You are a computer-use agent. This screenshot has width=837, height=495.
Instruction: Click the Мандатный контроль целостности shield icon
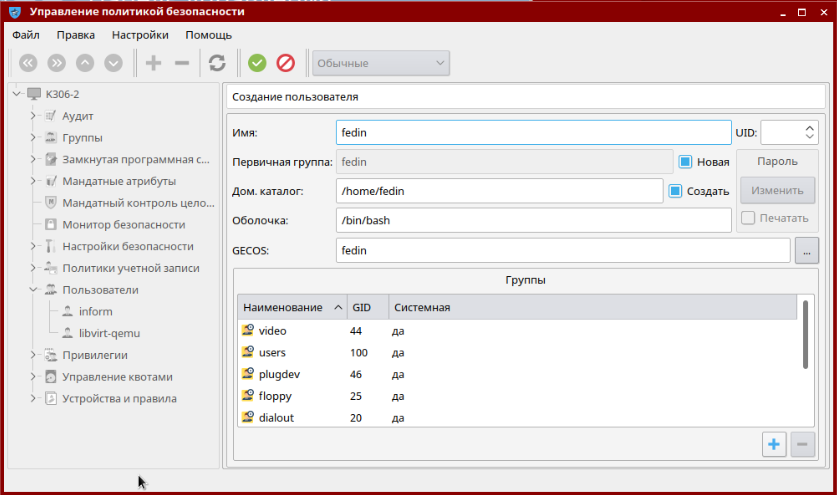point(51,203)
